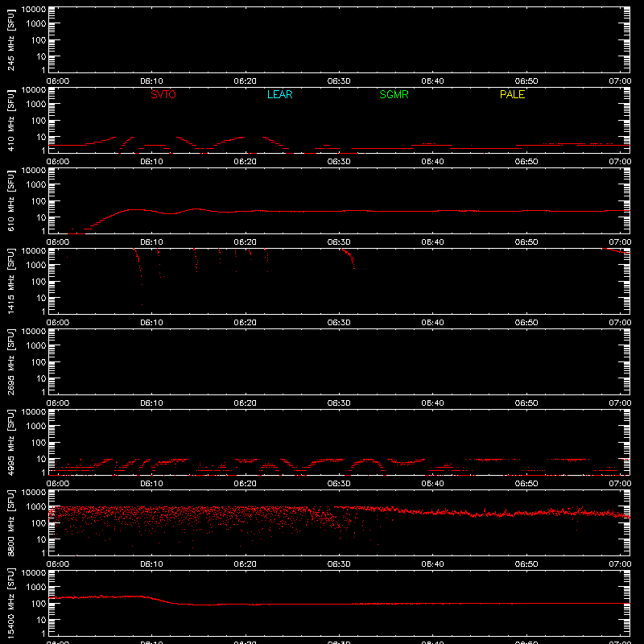Click the 1000 tick of 8800 MHz plot

click(35, 507)
